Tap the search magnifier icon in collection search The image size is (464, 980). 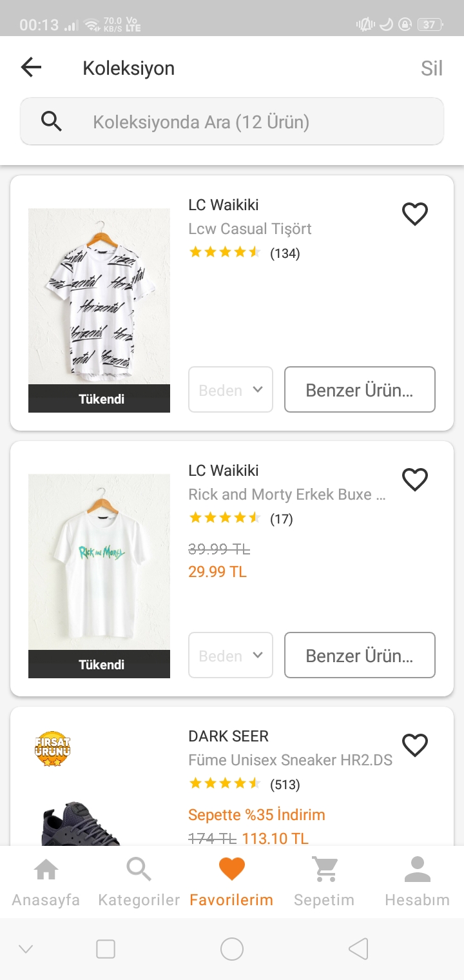52,121
